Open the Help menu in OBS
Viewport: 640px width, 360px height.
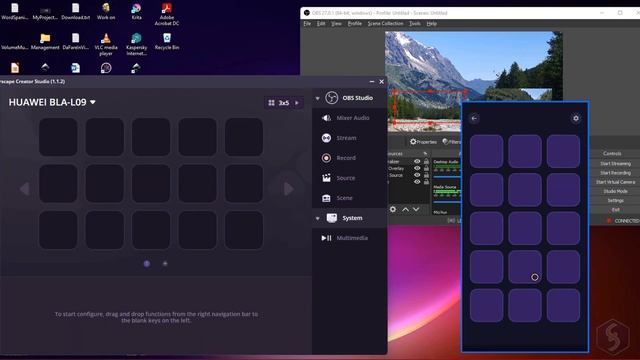coord(431,24)
